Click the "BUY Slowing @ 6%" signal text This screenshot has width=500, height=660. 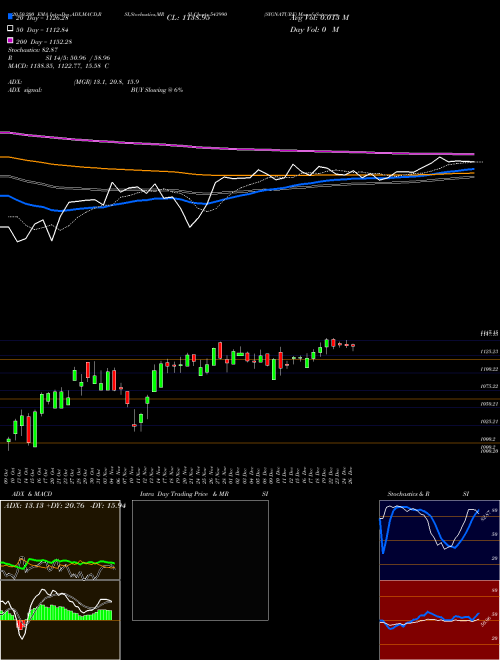pyautogui.click(x=157, y=90)
